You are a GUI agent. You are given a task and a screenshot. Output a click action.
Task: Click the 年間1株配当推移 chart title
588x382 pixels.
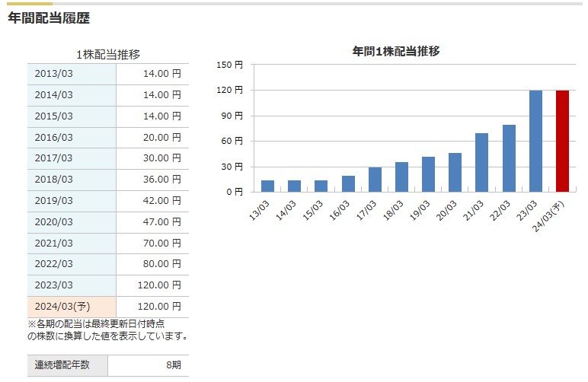point(395,51)
